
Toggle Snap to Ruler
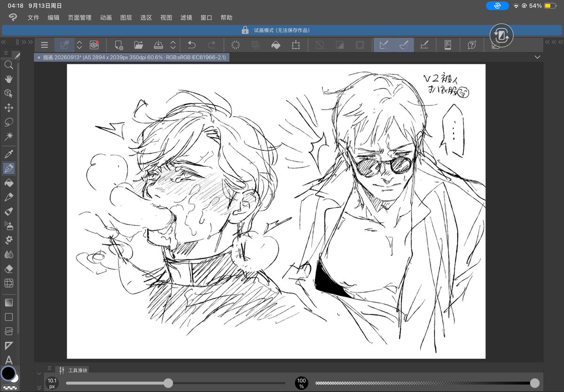(384, 45)
